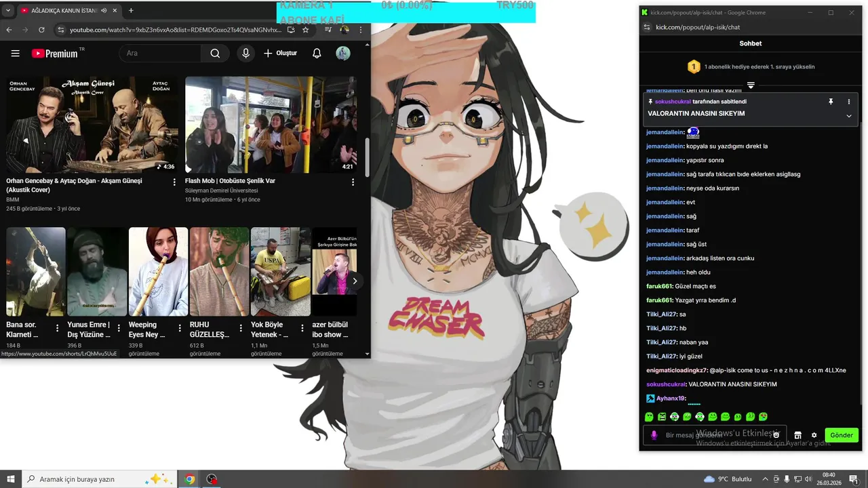
Task: Open the Chrome tab search dropdown arrow
Action: pos(8,10)
